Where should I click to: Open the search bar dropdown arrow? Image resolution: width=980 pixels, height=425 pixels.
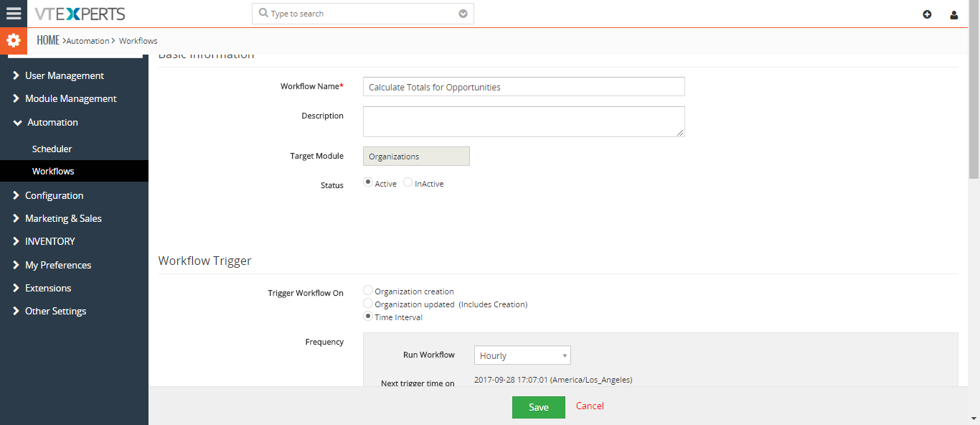463,14
